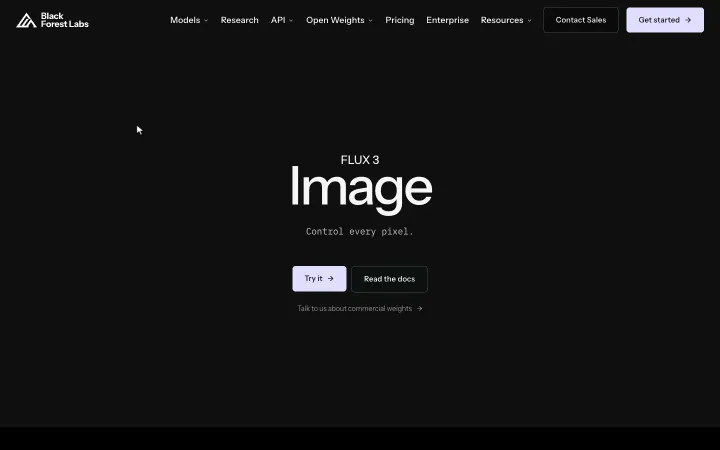Click the arrow icon in Get started

click(x=688, y=20)
